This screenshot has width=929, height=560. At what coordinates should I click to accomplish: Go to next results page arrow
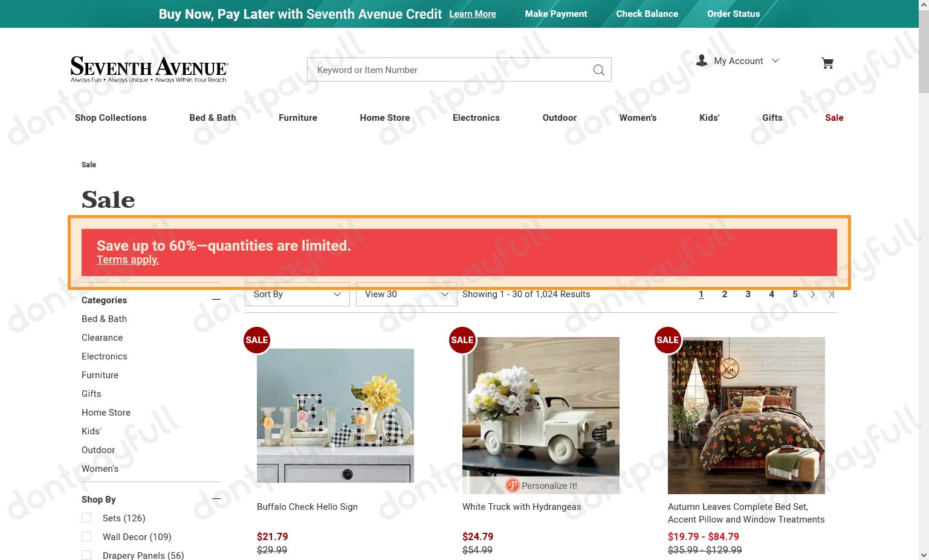(x=813, y=294)
